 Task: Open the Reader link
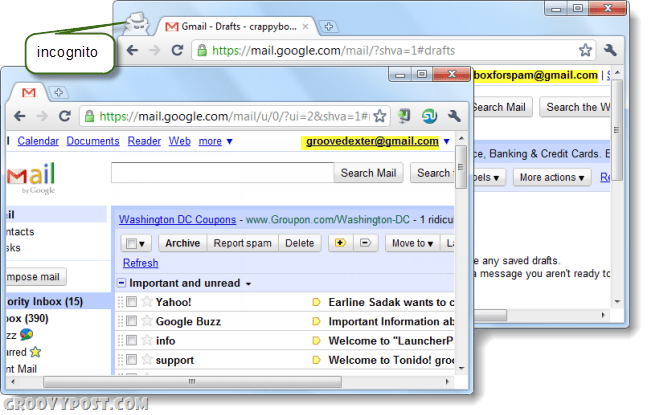144,141
